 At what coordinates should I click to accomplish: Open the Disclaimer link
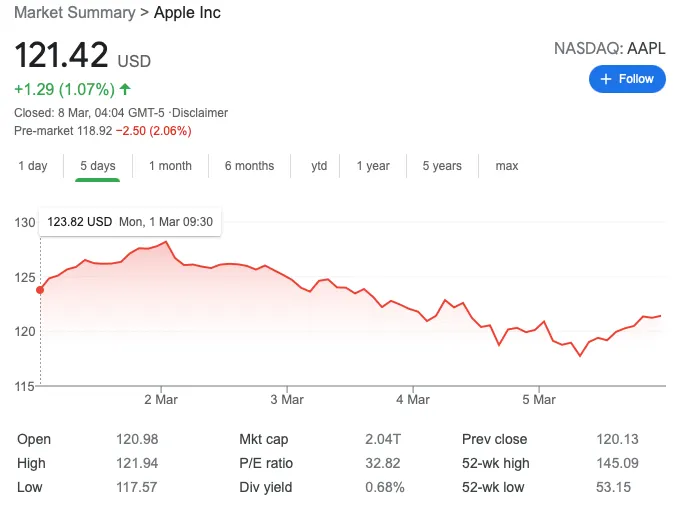pos(200,113)
